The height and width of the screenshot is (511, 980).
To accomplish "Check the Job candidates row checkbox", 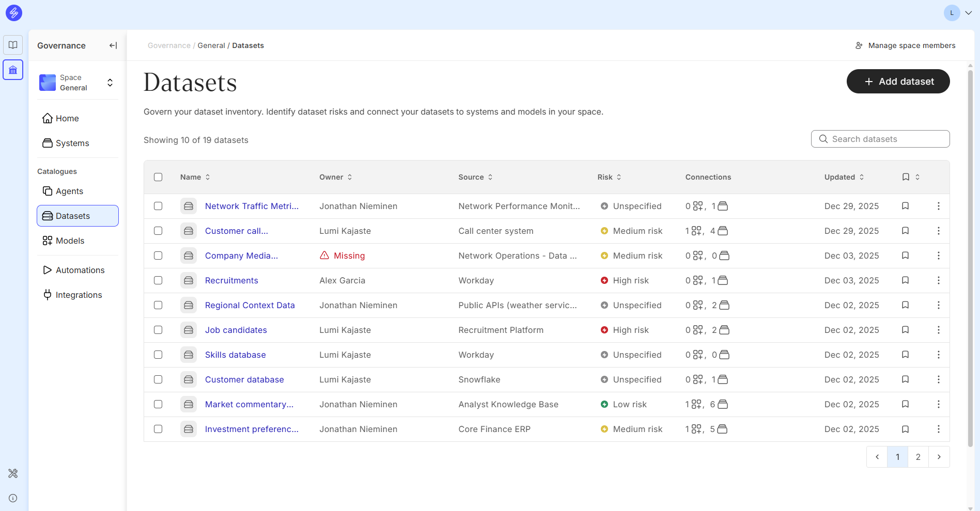I will (158, 330).
